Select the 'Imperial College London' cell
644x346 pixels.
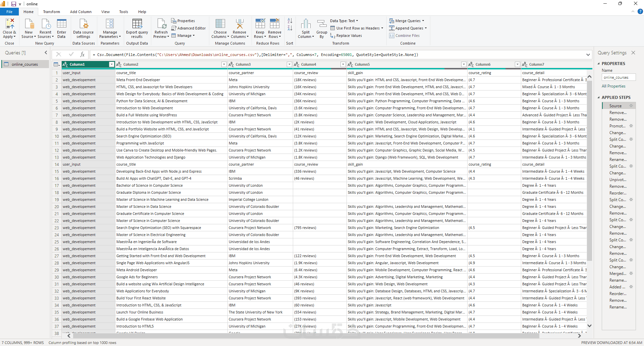click(x=260, y=199)
